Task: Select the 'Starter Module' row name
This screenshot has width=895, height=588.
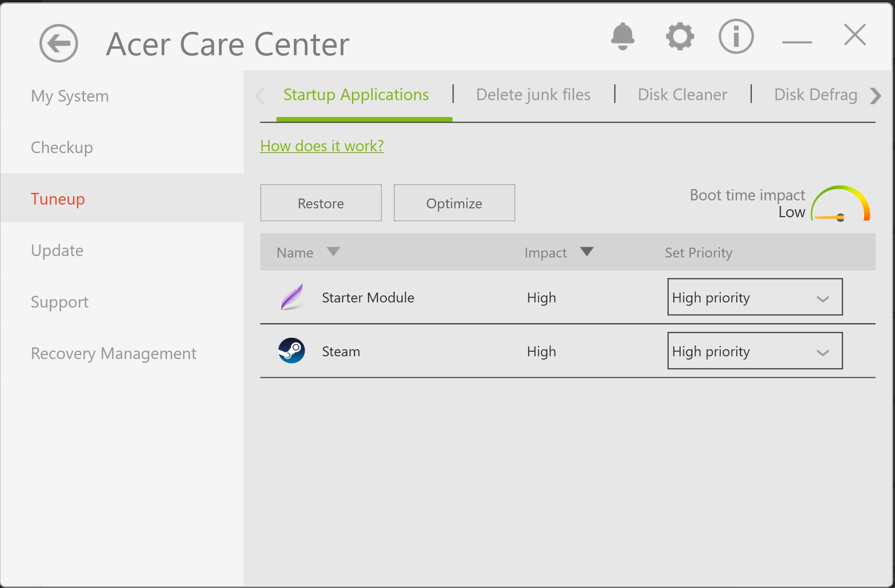Action: 368,298
